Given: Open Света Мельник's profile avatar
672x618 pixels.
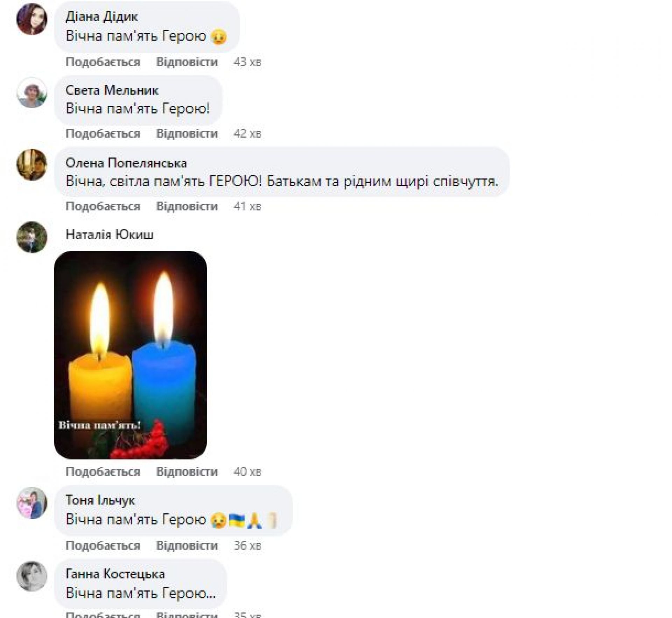Looking at the screenshot, I should point(32,93).
